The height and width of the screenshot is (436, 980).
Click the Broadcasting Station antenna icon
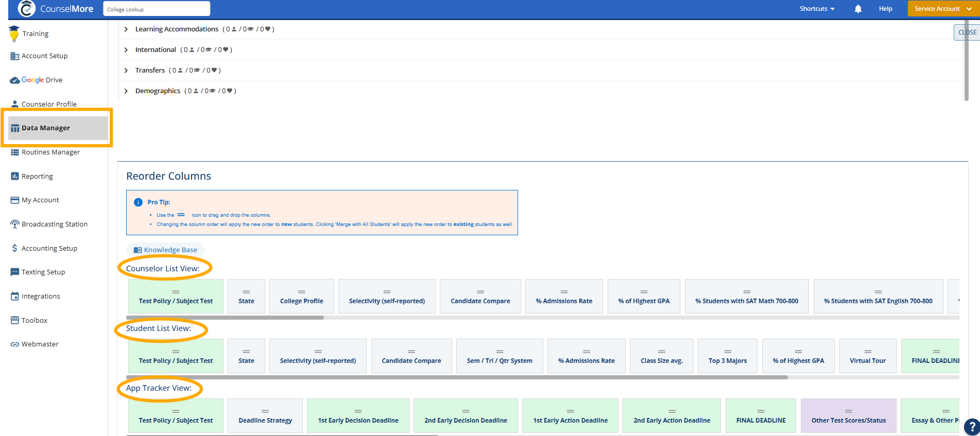[x=15, y=224]
